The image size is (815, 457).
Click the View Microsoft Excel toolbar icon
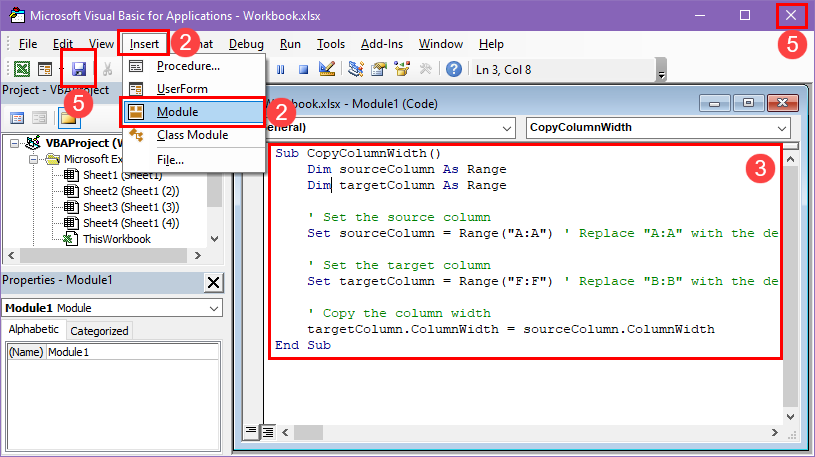(22, 69)
